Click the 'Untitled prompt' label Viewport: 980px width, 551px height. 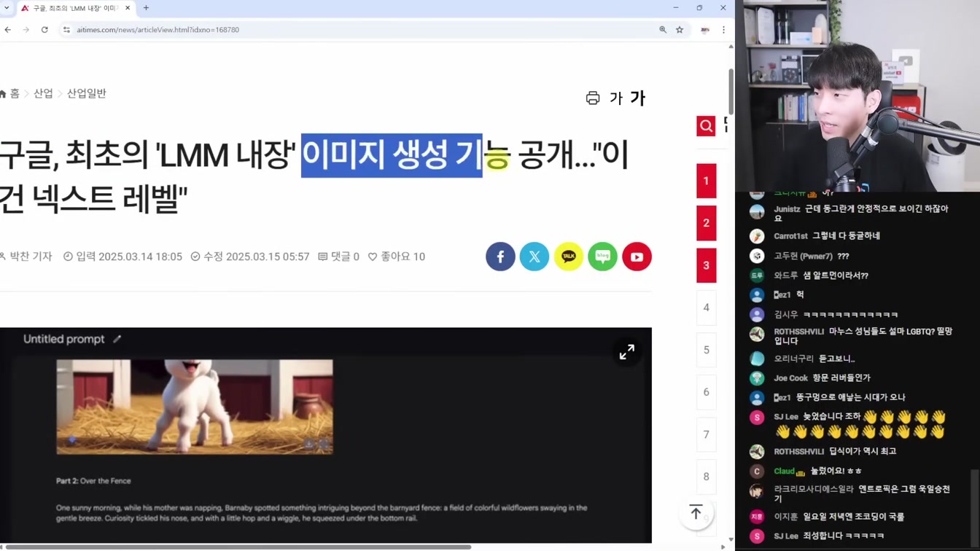point(63,339)
